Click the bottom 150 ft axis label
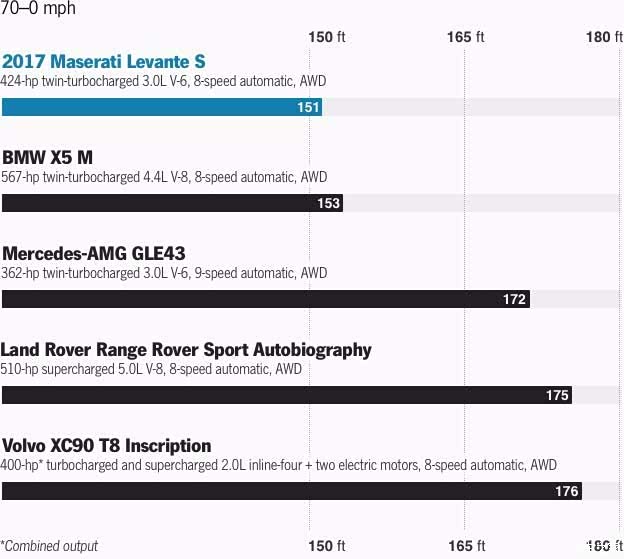This screenshot has height=559, width=624. [x=326, y=545]
